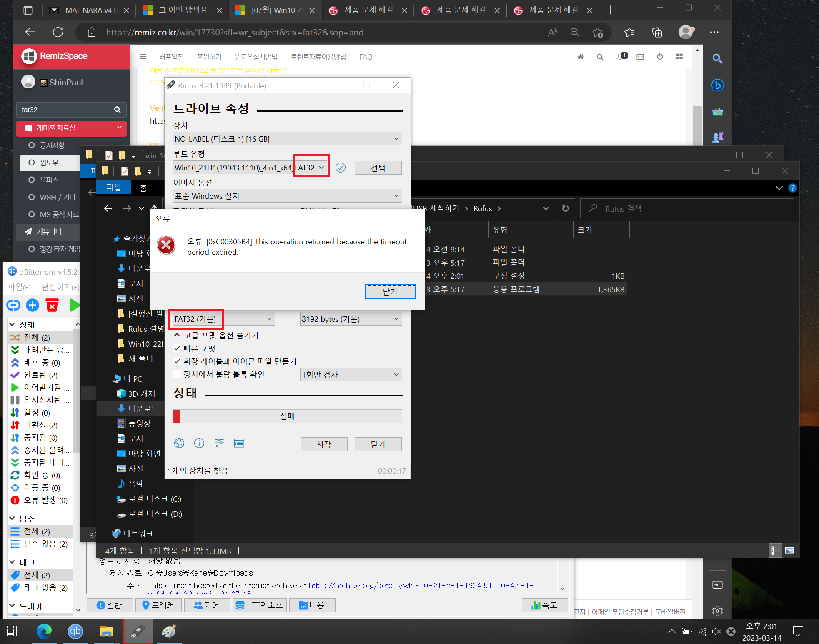Select 오류 발생 (0) filter
Screen dimensions: 819x644
coord(40,500)
